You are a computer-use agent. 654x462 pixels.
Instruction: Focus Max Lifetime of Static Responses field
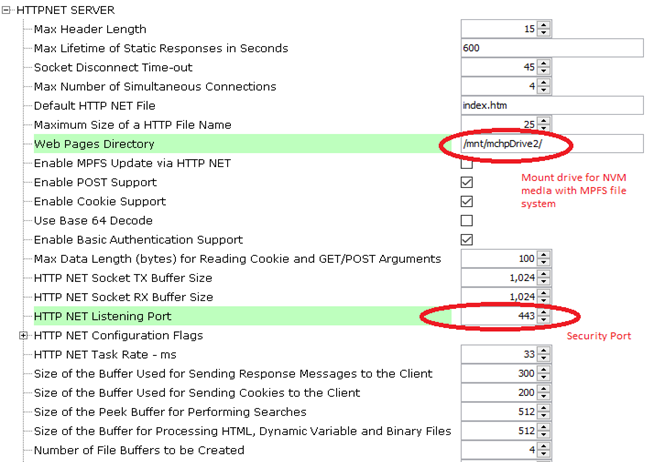tap(550, 48)
